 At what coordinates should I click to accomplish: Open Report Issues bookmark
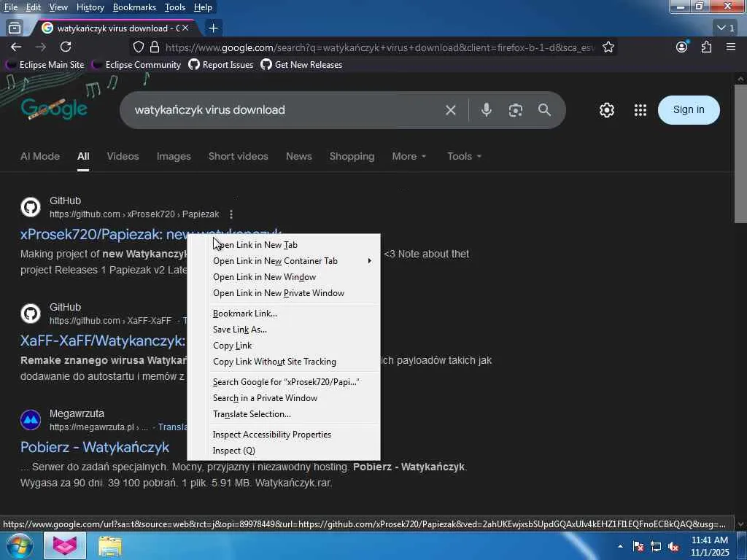[x=221, y=65]
